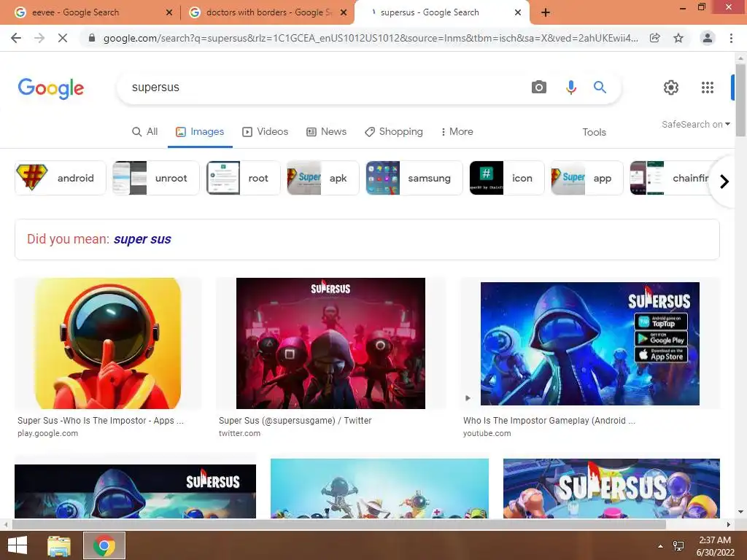Image resolution: width=747 pixels, height=560 pixels.
Task: Click the youtube.com source text
Action: tap(487, 433)
